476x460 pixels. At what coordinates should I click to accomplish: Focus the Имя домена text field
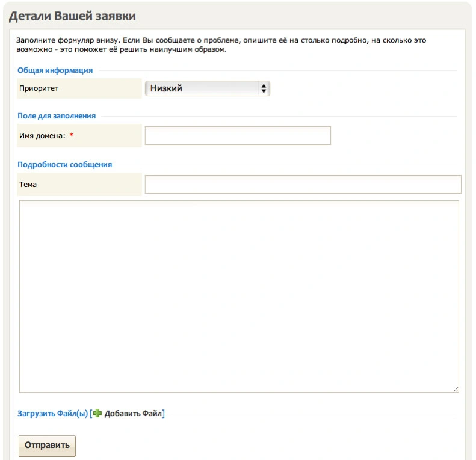[x=238, y=135]
